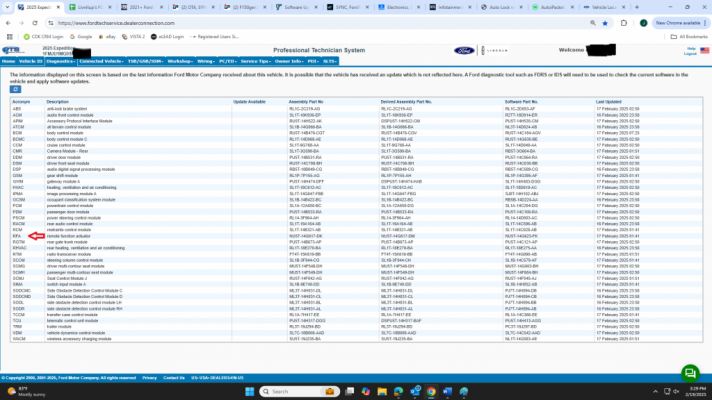Open the Privacy footer link
The height and width of the screenshot is (400, 712).
tap(149, 378)
